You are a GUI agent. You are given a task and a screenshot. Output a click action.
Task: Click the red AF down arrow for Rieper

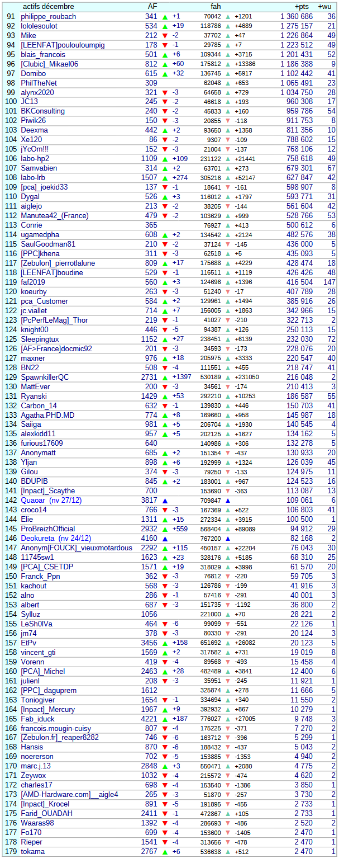(165, 842)
